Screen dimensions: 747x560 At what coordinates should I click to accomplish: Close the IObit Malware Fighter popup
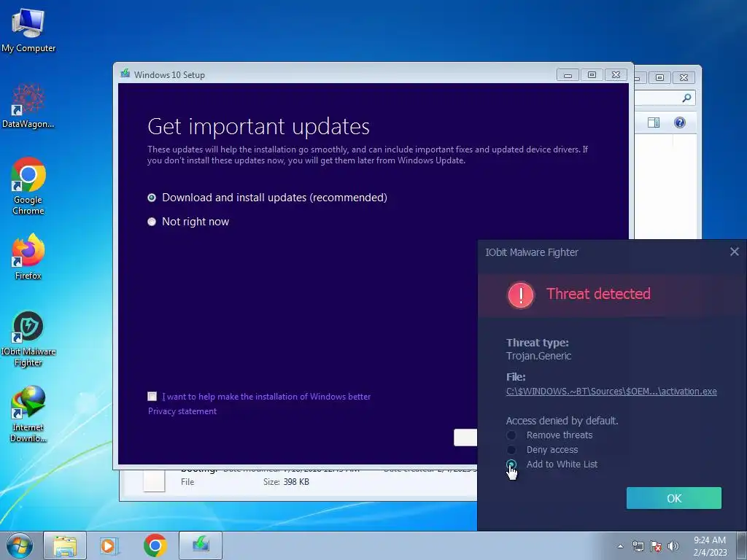point(734,252)
